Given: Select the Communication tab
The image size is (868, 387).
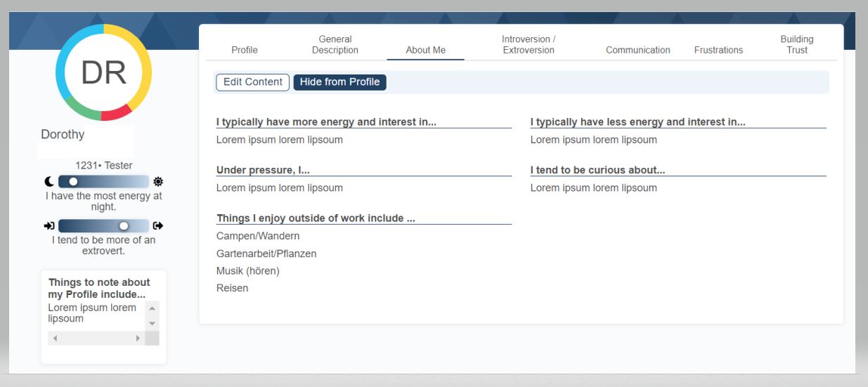Looking at the screenshot, I should (x=637, y=50).
